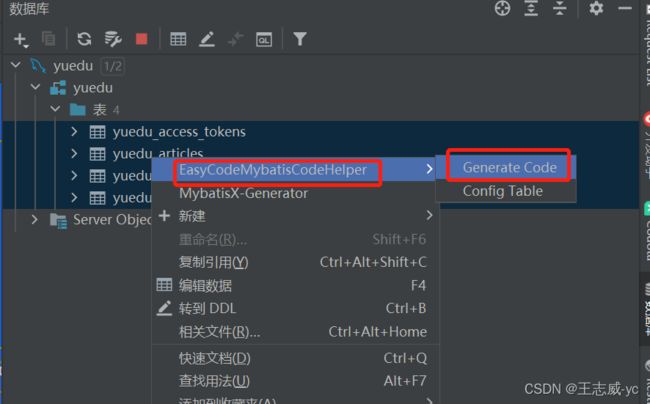Image resolution: width=650 pixels, height=404 pixels.
Task: Click Config Table in submenu
Action: click(506, 191)
